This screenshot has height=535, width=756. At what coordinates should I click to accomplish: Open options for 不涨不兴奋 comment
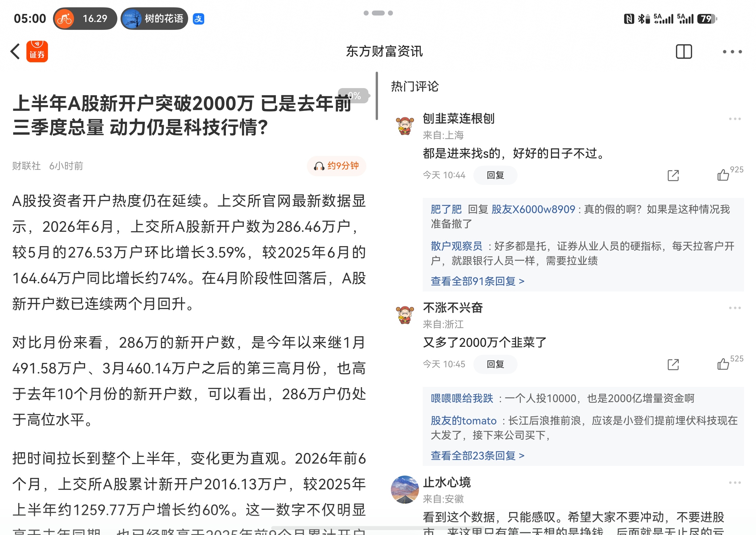point(735,308)
